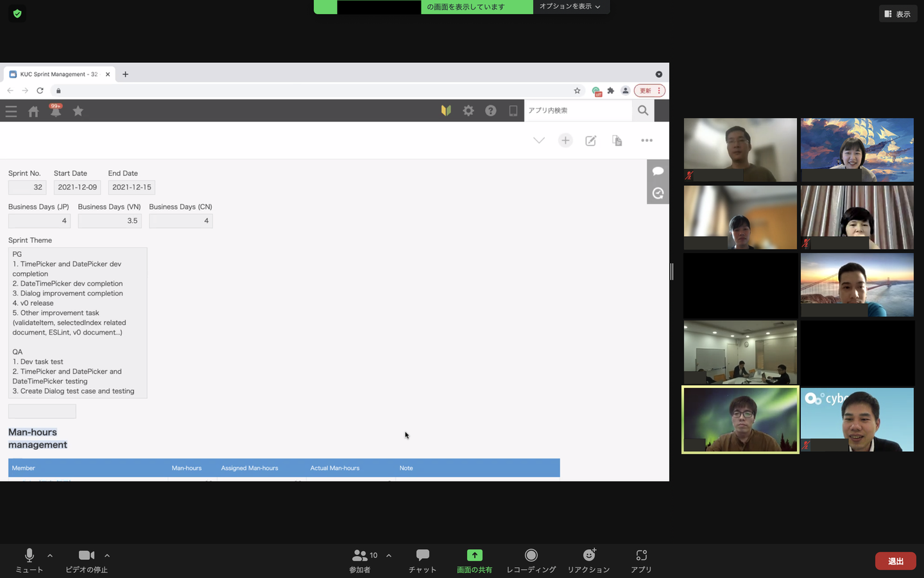Click the lock icon in address bar
Image resolution: width=924 pixels, height=578 pixels.
[x=58, y=91]
